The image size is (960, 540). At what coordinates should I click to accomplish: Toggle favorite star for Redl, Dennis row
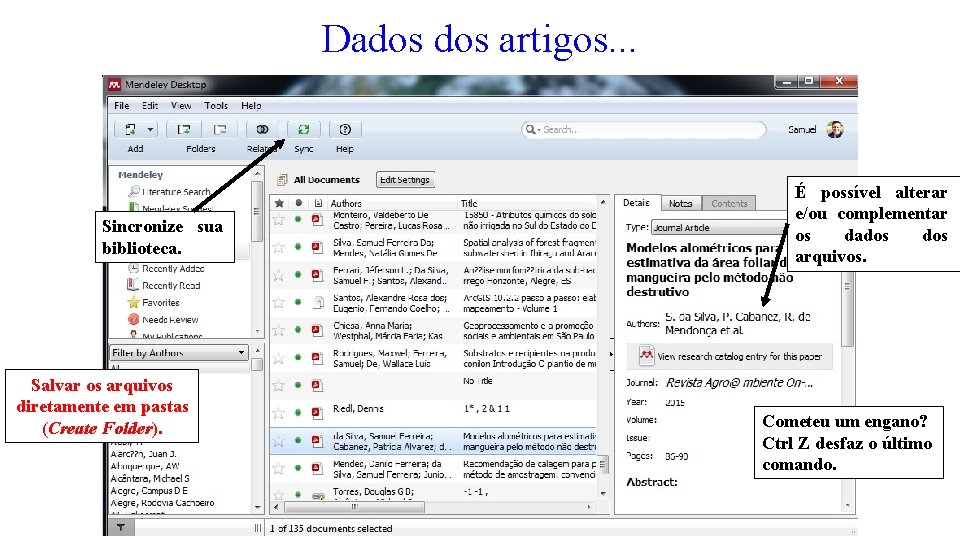coord(279,413)
